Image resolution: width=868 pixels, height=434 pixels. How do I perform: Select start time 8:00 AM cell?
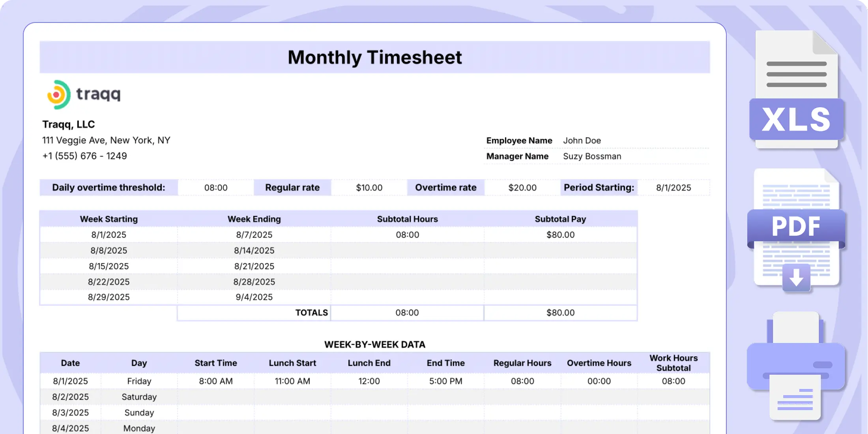tap(216, 381)
